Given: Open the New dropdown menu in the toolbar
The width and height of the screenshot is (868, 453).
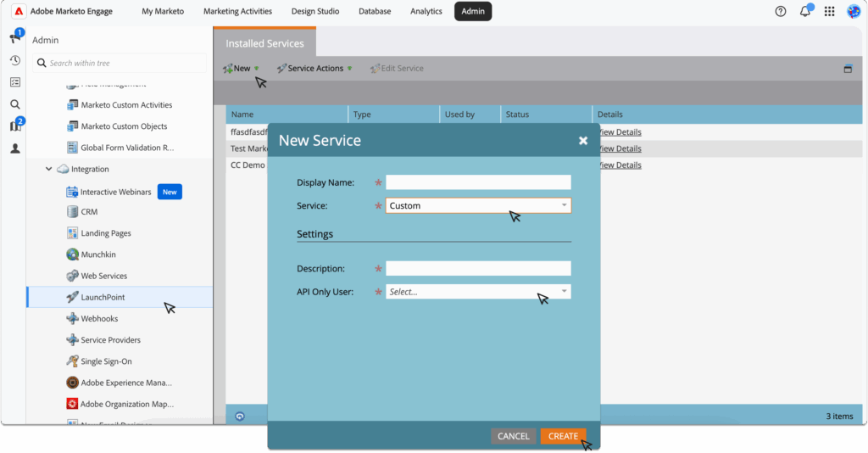Looking at the screenshot, I should [x=242, y=69].
